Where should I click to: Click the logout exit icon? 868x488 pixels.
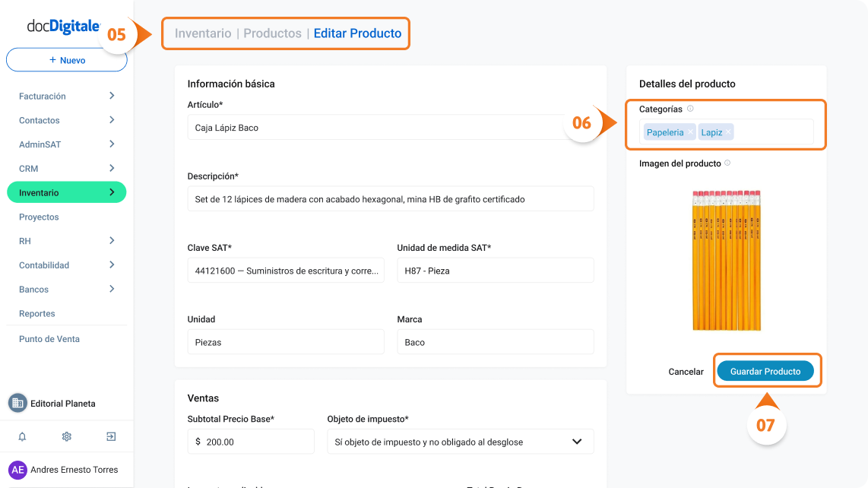[111, 436]
